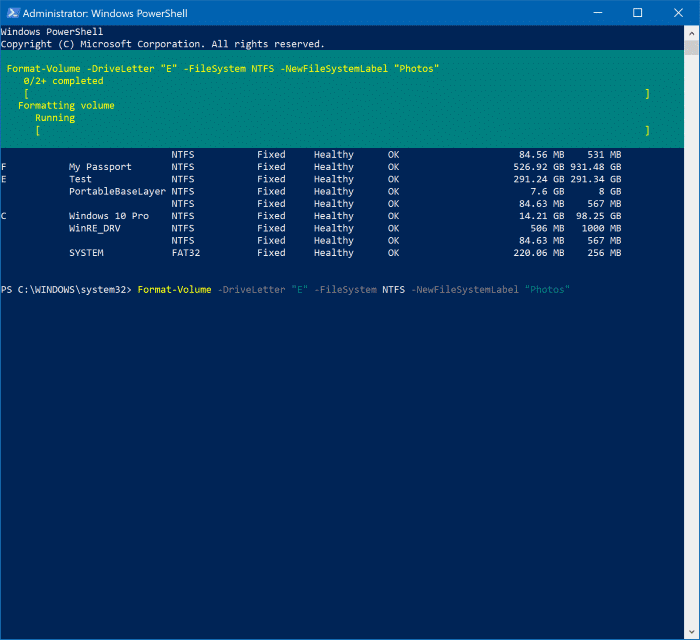
Task: Minimize the PowerShell window
Action: 598,13
